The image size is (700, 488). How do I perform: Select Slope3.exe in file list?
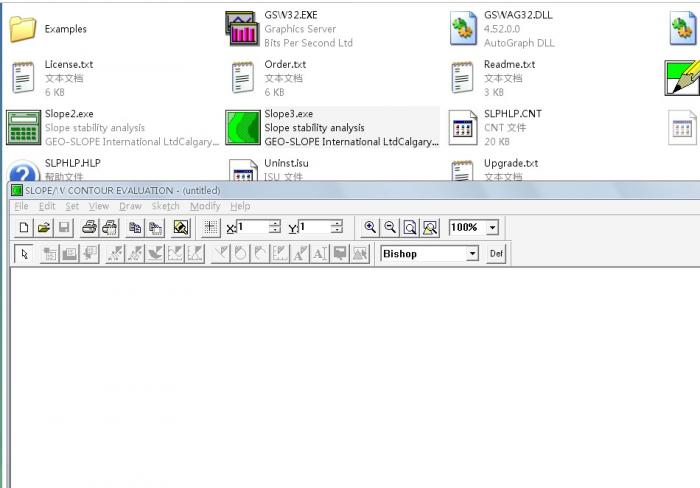click(x=288, y=114)
